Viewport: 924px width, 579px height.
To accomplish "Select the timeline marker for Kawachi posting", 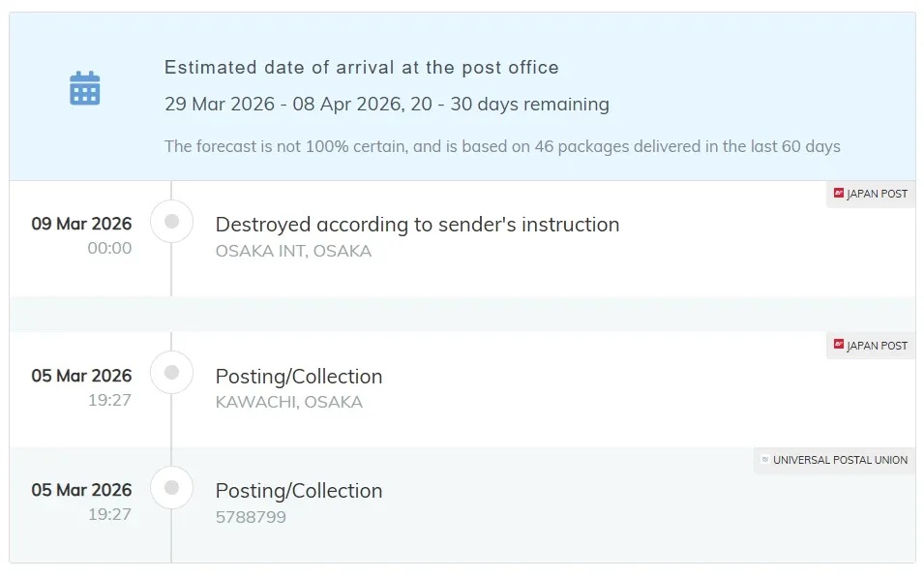I will [172, 373].
